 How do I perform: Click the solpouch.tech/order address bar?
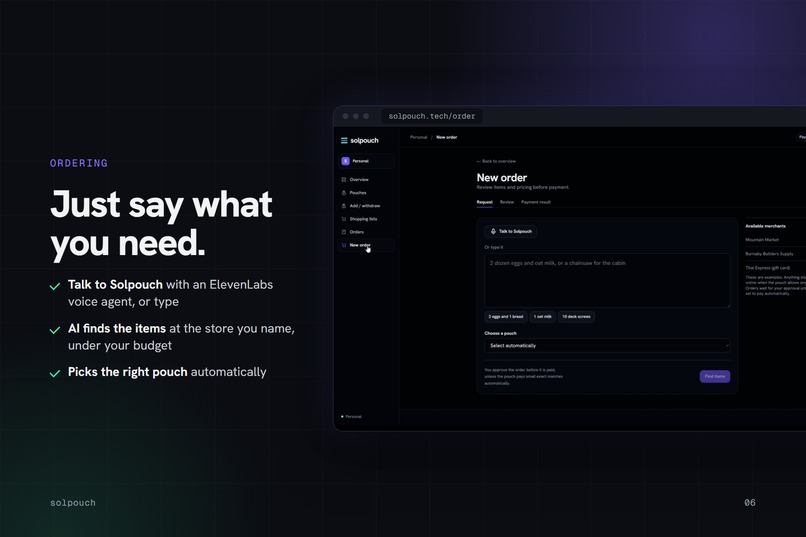pyautogui.click(x=432, y=116)
